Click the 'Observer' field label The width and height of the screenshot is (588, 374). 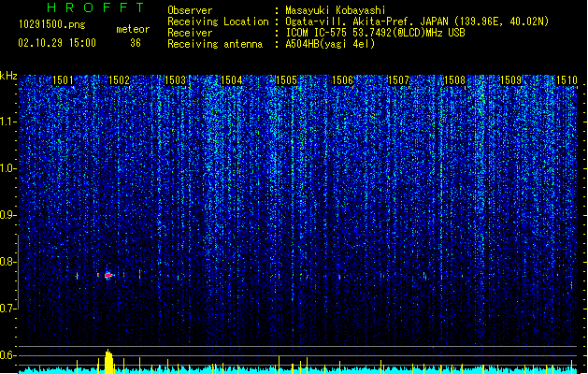(x=190, y=10)
